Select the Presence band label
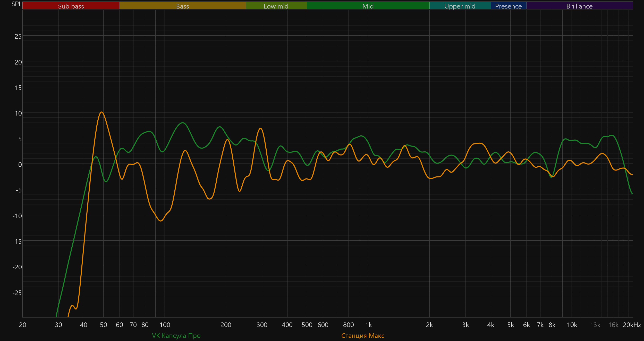This screenshot has height=341, width=644. click(x=508, y=6)
